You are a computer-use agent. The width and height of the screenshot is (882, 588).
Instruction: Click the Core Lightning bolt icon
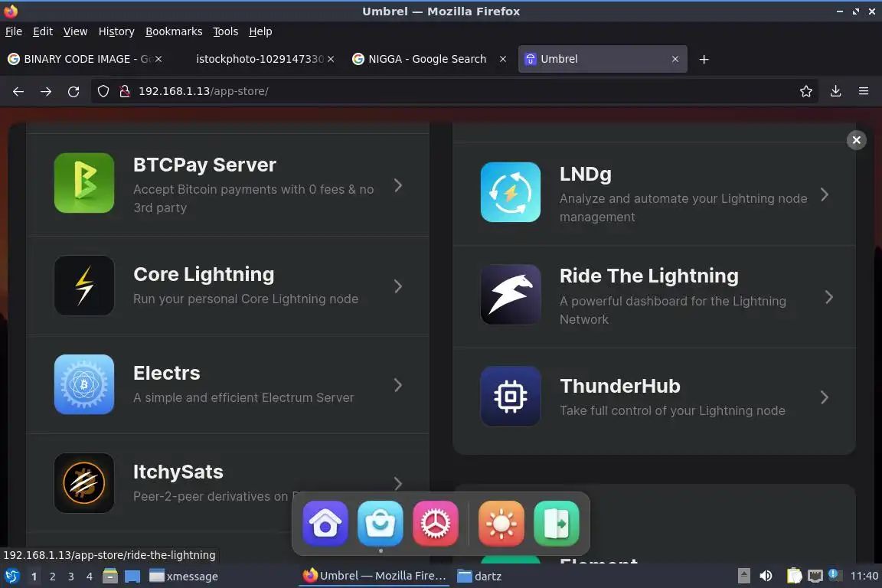tap(83, 286)
